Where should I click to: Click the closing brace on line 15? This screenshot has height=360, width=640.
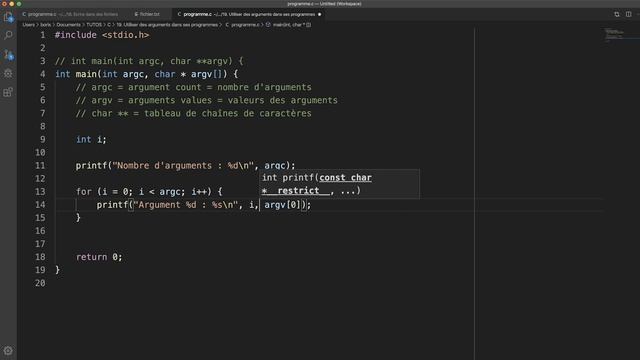78,218
